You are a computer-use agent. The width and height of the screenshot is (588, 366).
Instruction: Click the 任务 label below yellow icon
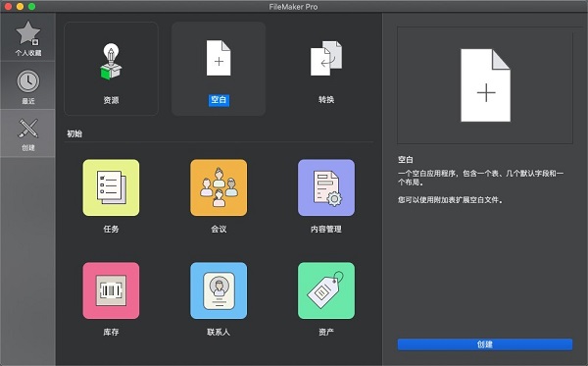[111, 229]
